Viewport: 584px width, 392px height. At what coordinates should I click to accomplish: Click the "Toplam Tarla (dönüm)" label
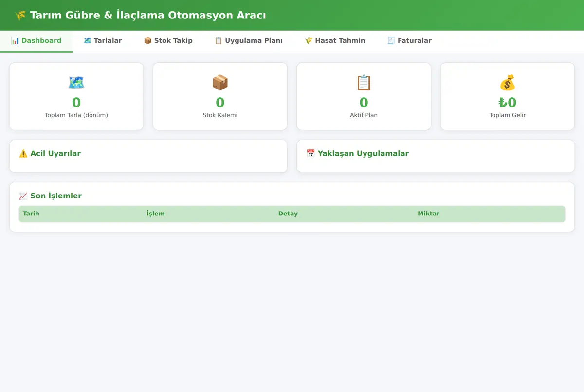76,115
